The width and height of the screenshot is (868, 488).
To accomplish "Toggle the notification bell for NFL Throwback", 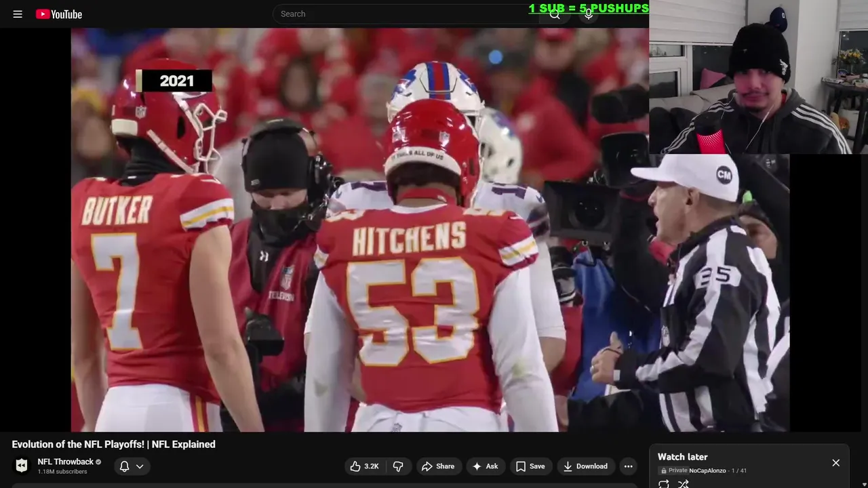I will click(125, 466).
